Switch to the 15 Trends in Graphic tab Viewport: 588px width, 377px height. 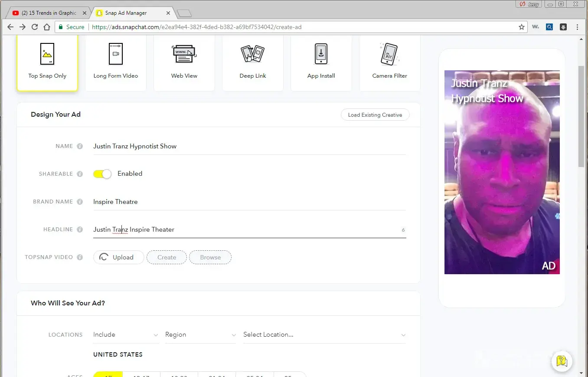48,13
